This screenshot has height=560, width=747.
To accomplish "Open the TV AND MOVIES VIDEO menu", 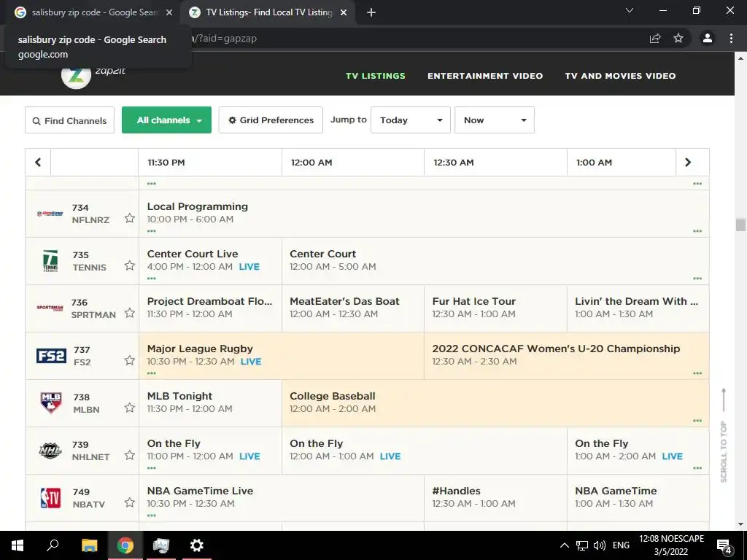I will point(620,76).
